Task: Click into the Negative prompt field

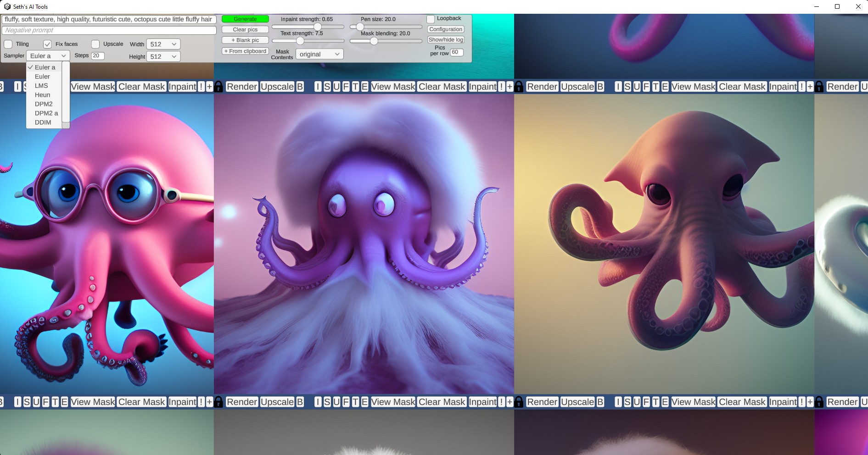Action: pos(109,30)
